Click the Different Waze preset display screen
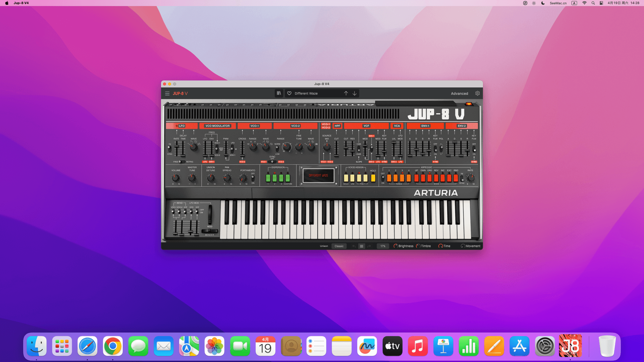The image size is (644, 362). [x=318, y=176]
